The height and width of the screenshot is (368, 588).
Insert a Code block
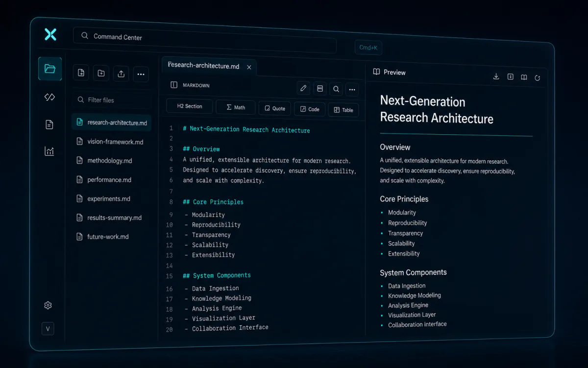310,109
